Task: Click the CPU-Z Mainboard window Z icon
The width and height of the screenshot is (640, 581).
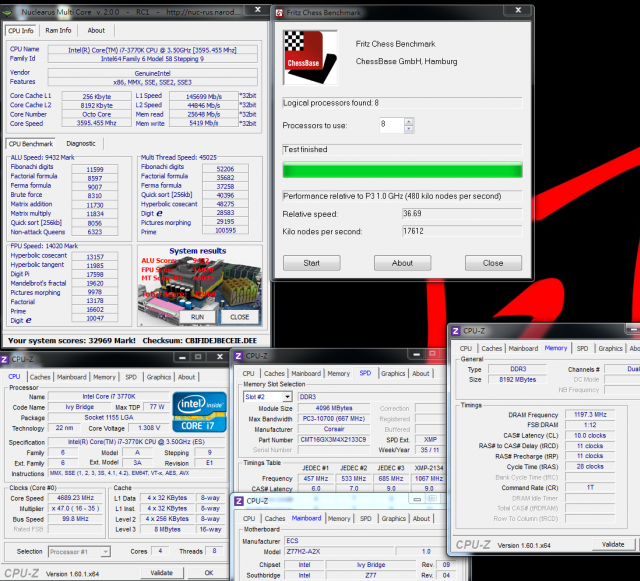Action: 239,501
